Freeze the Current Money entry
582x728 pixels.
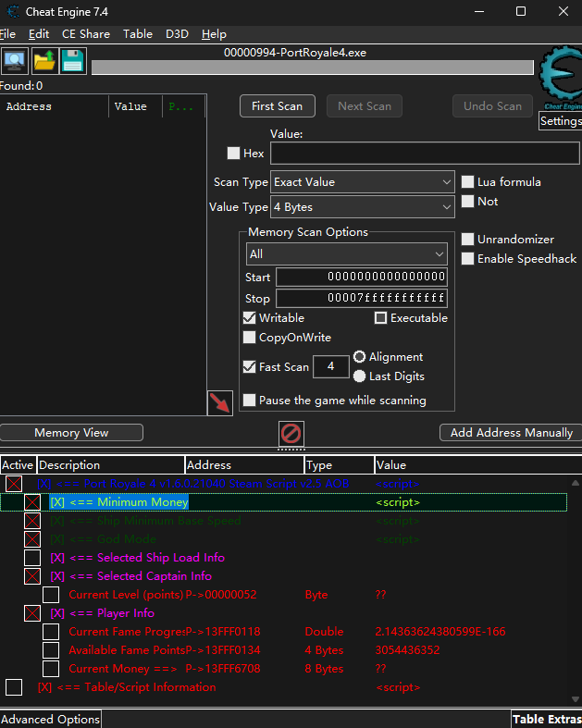[x=51, y=669]
